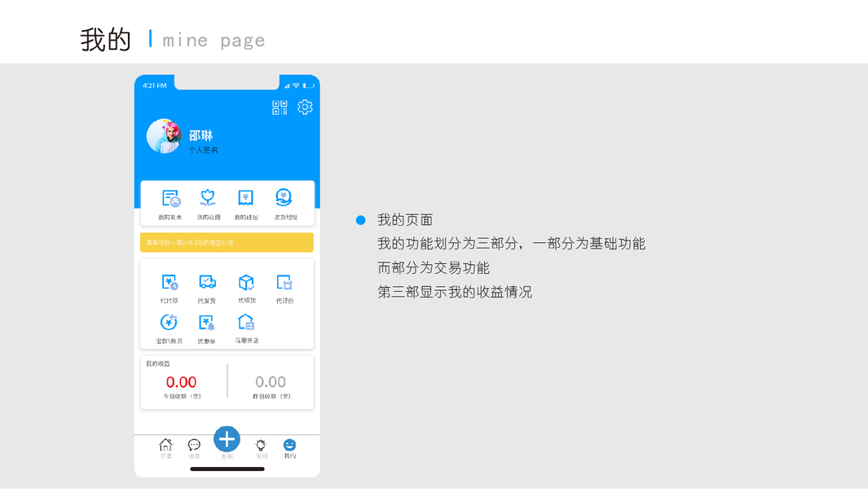Tap the 我的收益 card title
Screen dimensions: 868x489
158,363
